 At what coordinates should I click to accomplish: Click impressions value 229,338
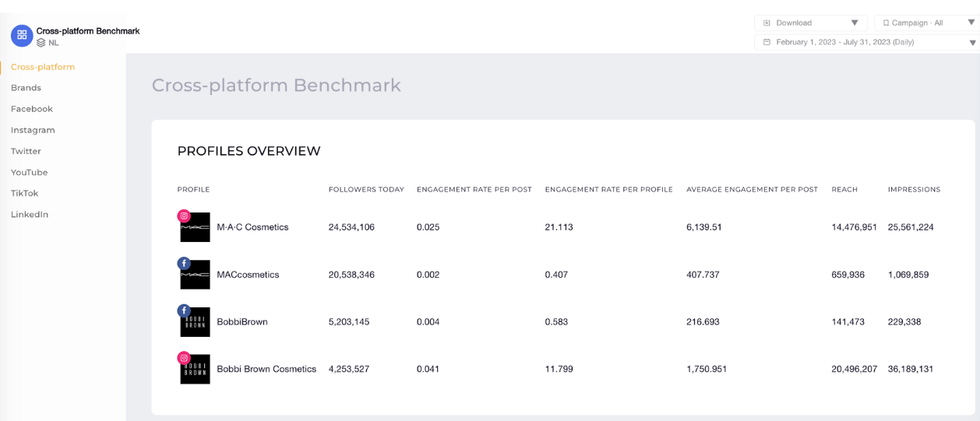tap(904, 322)
